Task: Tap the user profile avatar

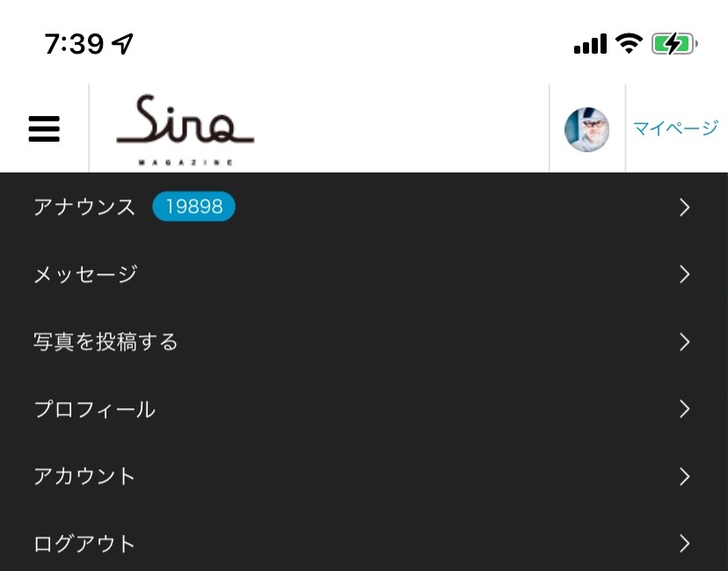Action: pyautogui.click(x=586, y=129)
